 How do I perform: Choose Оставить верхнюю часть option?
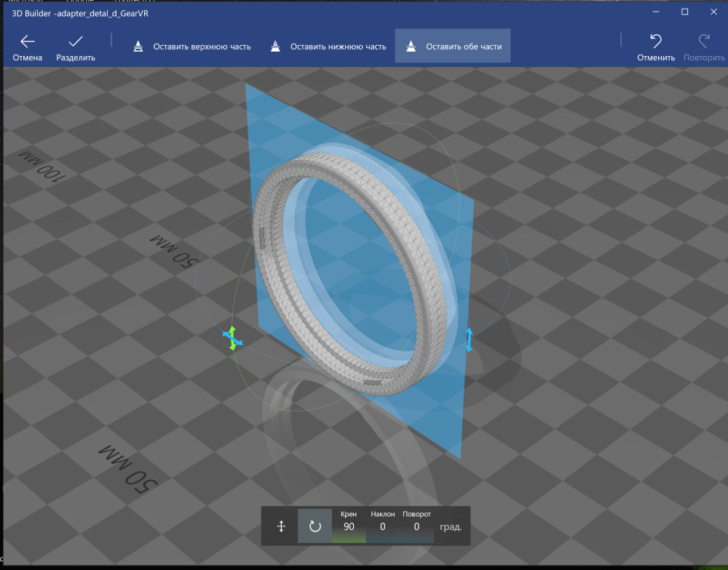coord(191,47)
